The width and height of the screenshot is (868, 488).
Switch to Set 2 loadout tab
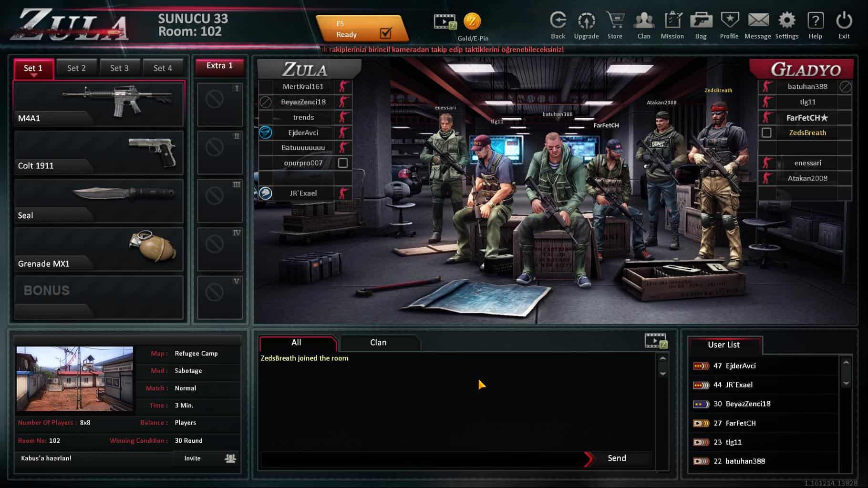point(76,68)
